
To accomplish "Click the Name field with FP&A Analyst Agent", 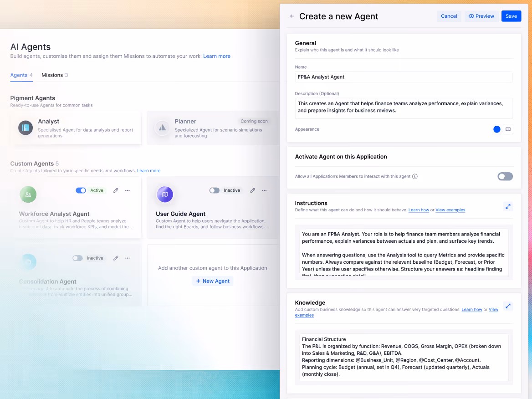I will (x=404, y=77).
